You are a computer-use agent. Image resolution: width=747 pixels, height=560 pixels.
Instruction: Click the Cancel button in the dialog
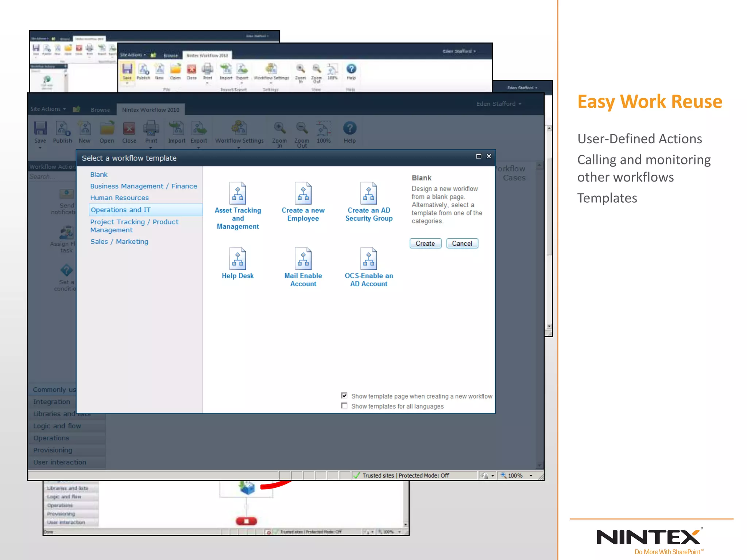point(462,244)
